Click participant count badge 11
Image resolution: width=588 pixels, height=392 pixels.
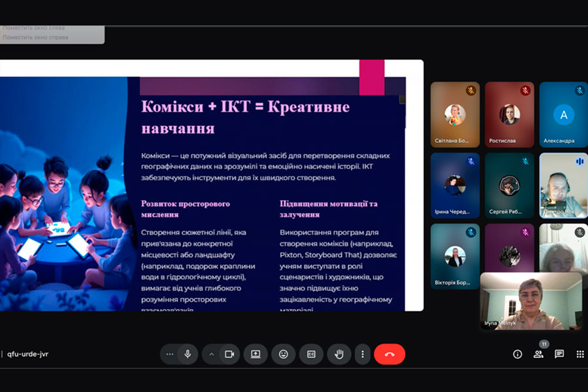[x=544, y=344]
